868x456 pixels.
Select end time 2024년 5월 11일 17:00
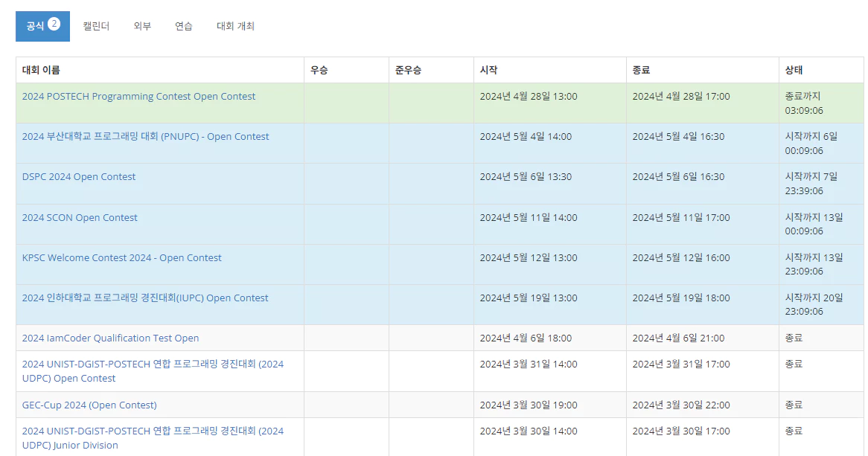point(681,217)
